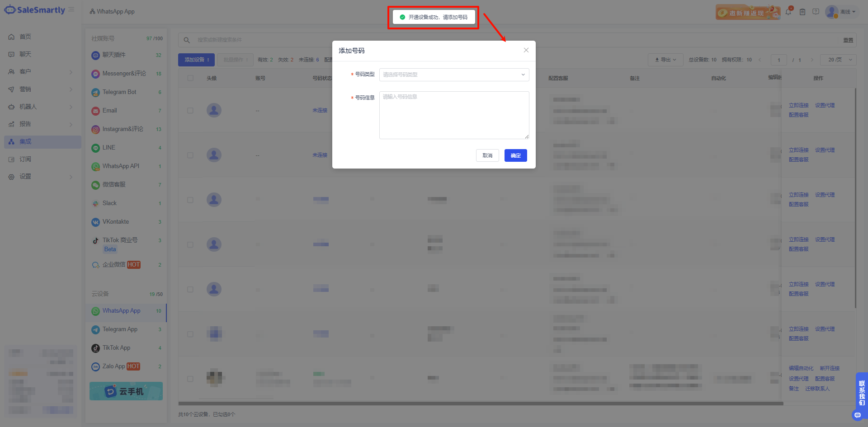Toggle the select-all checkbox in table header
868x427 pixels.
pyautogui.click(x=190, y=78)
